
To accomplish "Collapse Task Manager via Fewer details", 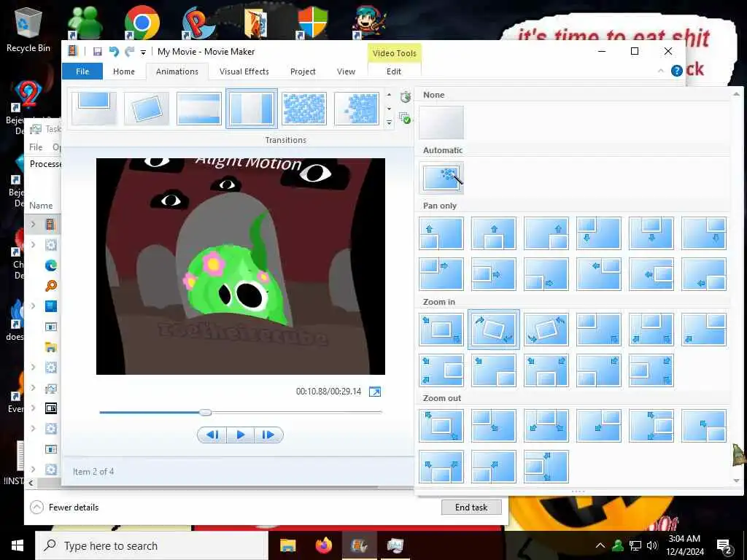I will pos(64,507).
